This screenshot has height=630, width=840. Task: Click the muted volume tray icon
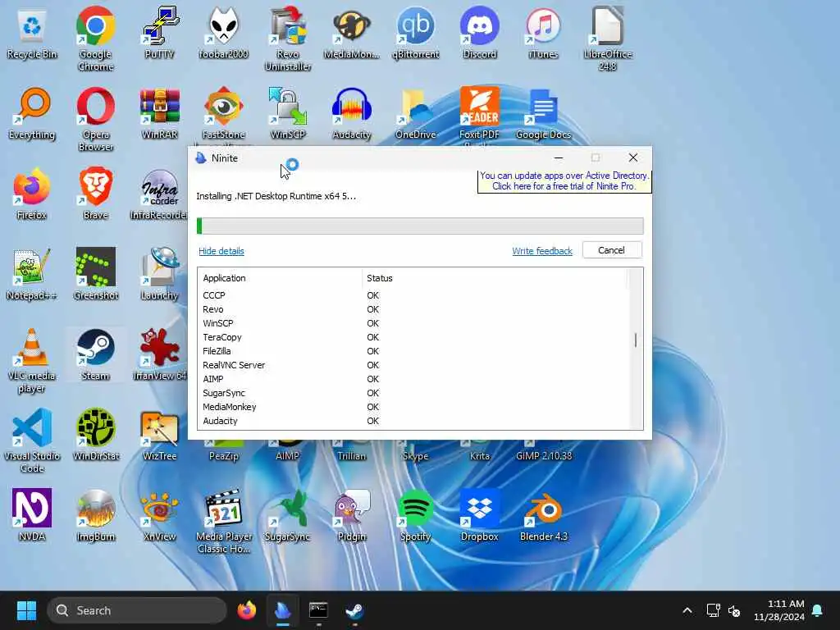tap(734, 610)
